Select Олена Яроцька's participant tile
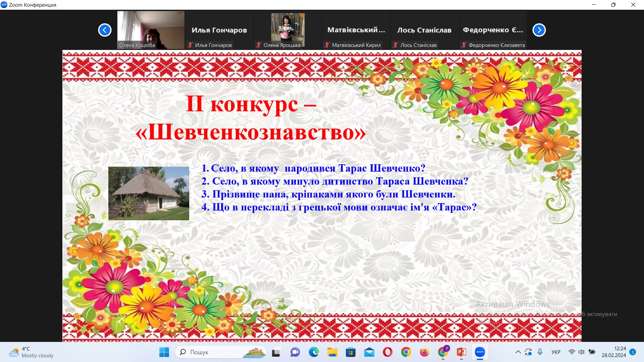 [x=287, y=29]
